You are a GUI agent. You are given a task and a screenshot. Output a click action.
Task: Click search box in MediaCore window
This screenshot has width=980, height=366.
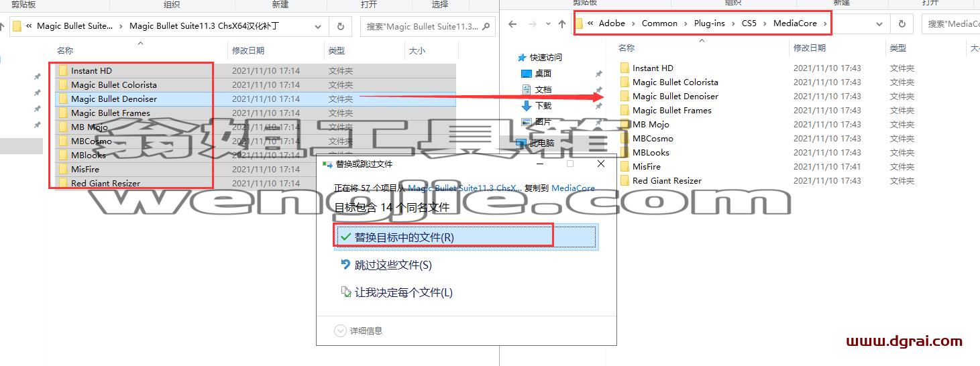click(952, 24)
